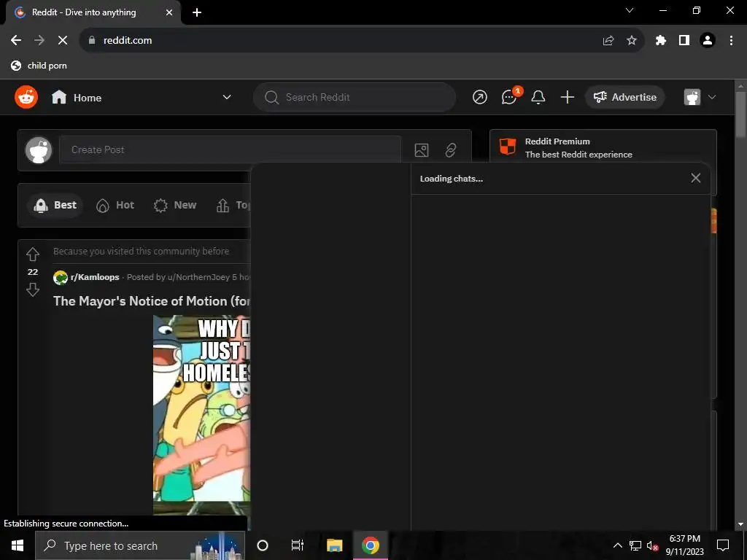Image resolution: width=747 pixels, height=560 pixels.
Task: Bookmark this tab with the star icon
Action: coord(631,41)
